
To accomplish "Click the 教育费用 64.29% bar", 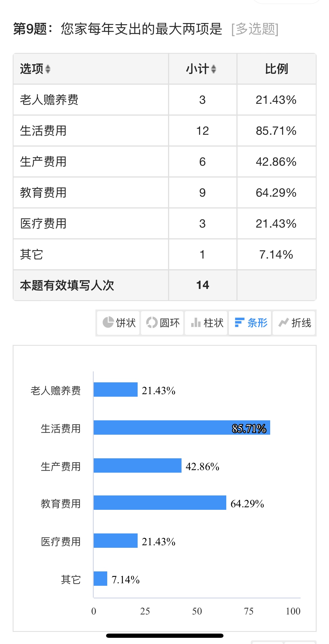I will coord(160,502).
